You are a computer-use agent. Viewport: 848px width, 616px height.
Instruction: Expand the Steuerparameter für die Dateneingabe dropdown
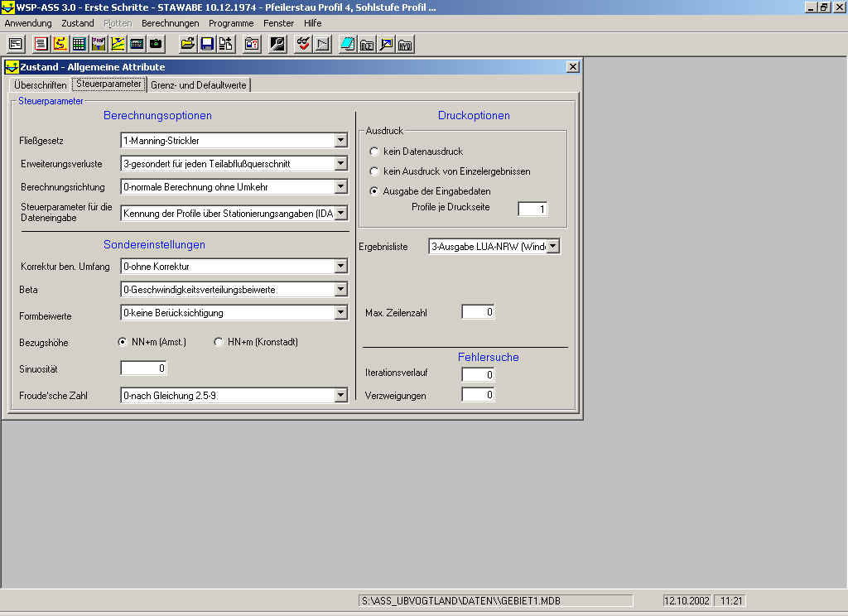click(340, 213)
